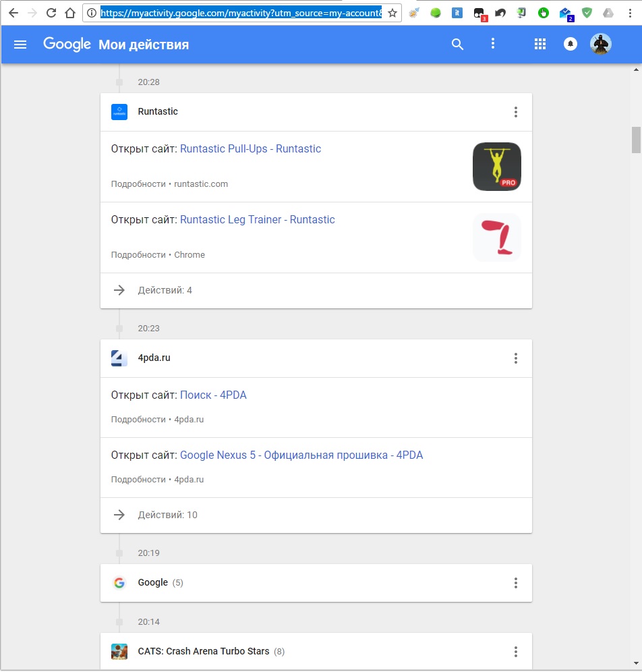The height and width of the screenshot is (672, 642).
Task: Open header more options menu
Action: tap(493, 44)
